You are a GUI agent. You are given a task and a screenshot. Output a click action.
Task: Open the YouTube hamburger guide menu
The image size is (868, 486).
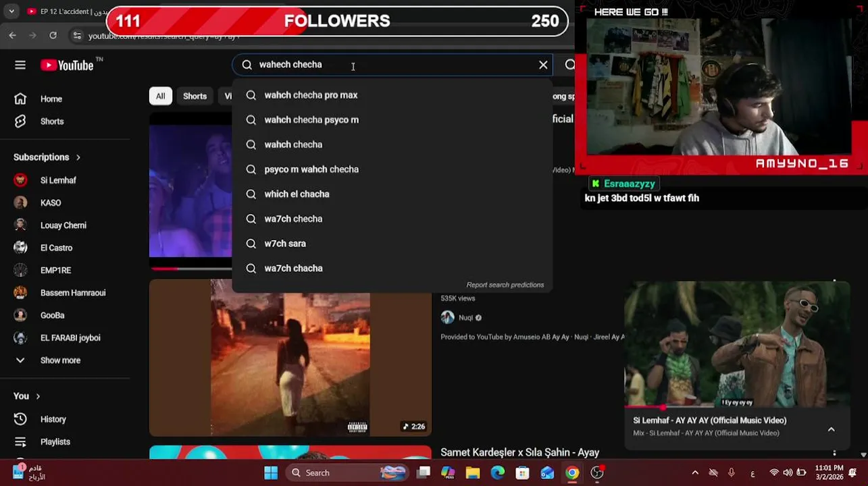point(20,65)
